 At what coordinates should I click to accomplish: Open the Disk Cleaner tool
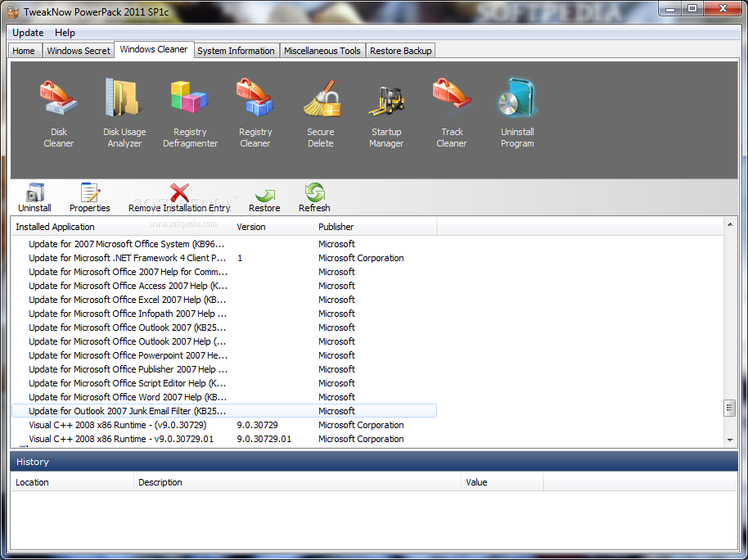click(x=59, y=114)
